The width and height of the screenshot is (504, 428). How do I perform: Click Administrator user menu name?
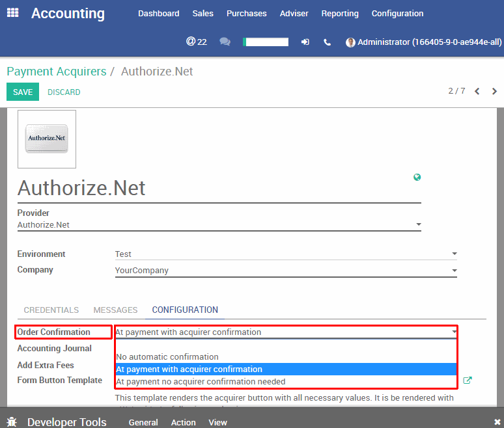(x=429, y=42)
